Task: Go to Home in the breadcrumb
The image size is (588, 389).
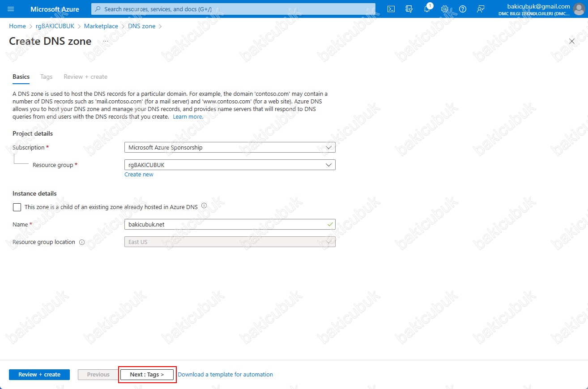Action: [17, 26]
